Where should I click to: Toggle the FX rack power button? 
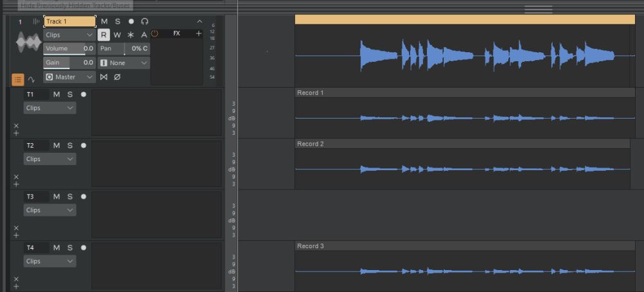coord(155,34)
